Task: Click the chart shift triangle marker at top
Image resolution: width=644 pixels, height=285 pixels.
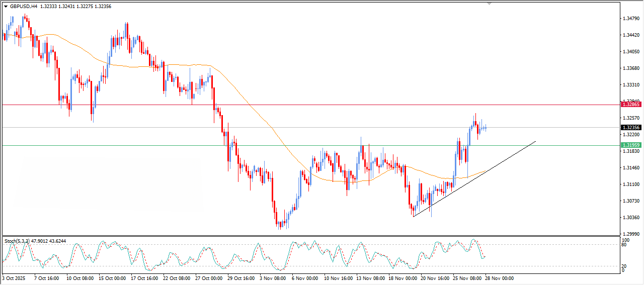Action: click(x=489, y=4)
